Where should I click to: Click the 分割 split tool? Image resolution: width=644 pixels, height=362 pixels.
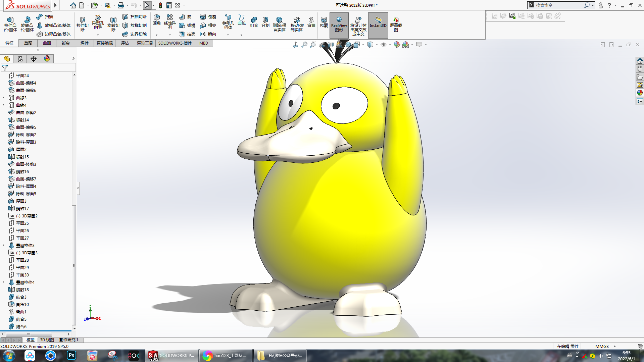265,22
